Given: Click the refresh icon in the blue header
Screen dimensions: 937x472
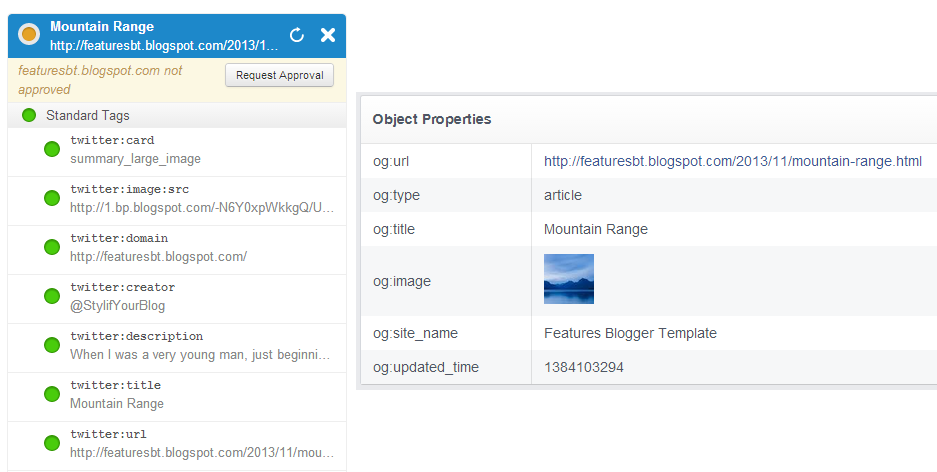Looking at the screenshot, I should click(297, 35).
